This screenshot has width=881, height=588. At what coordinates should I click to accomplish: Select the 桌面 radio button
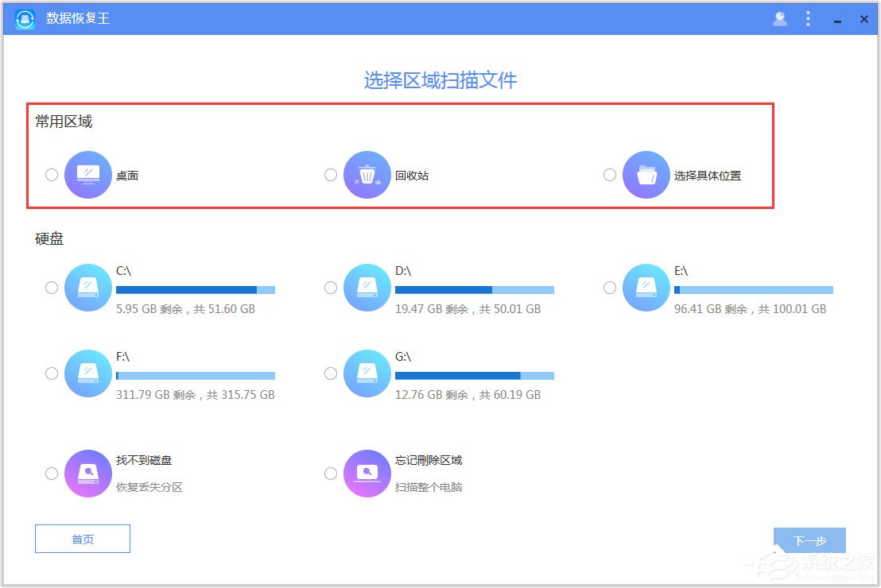pos(51,175)
